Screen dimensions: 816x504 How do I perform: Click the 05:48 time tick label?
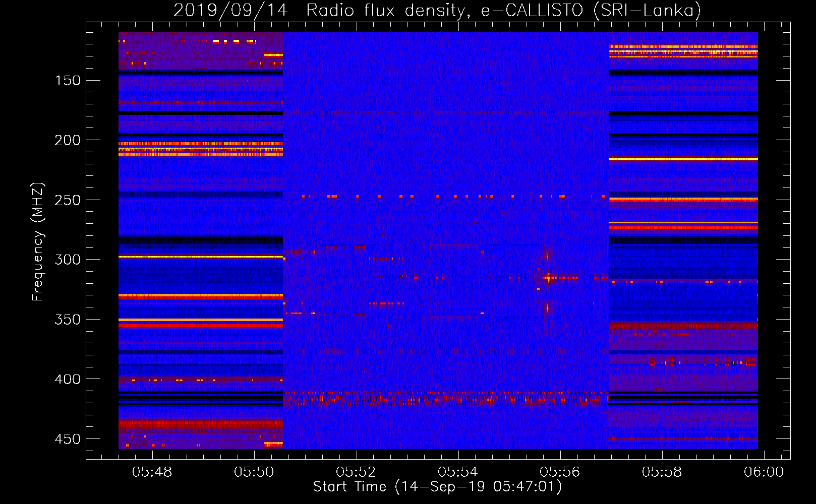click(152, 472)
